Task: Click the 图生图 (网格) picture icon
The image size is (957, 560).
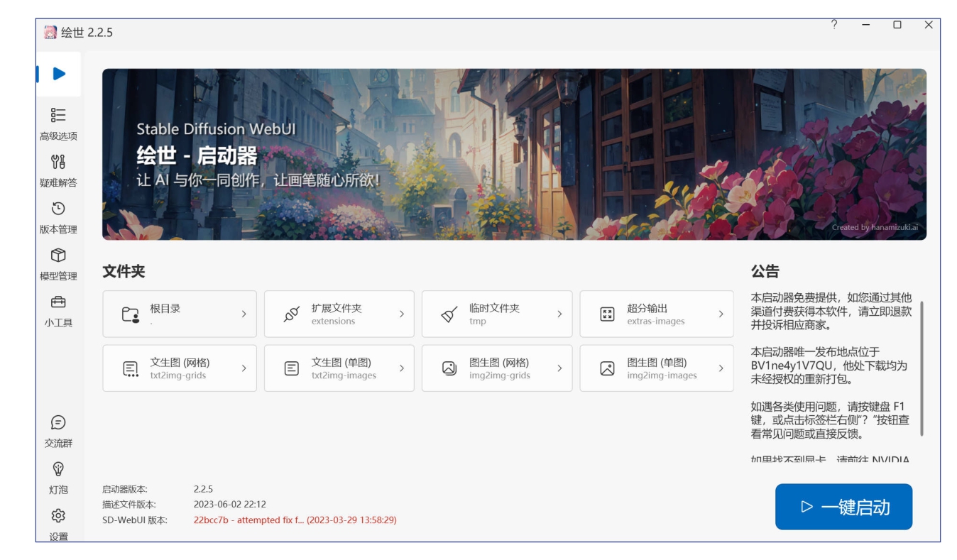Action: click(449, 368)
